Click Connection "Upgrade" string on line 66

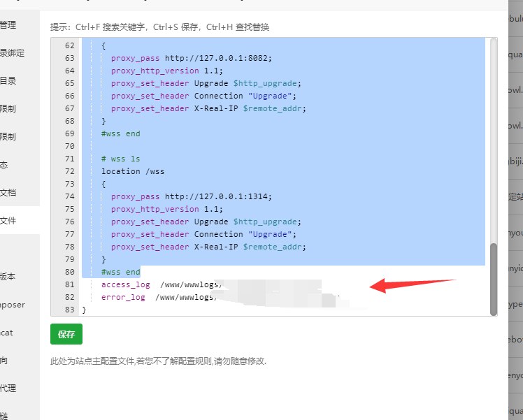click(x=245, y=96)
